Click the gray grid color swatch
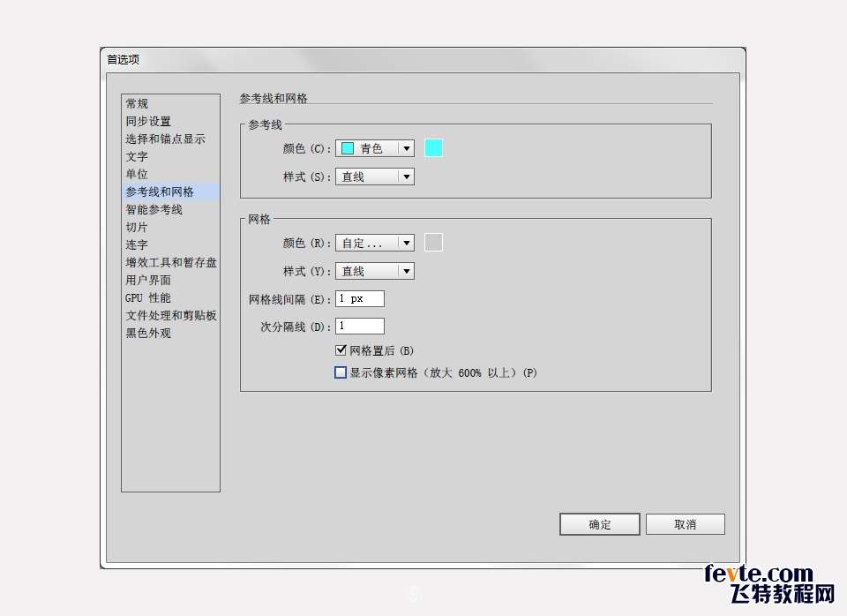Image resolution: width=847 pixels, height=616 pixels. [x=434, y=242]
